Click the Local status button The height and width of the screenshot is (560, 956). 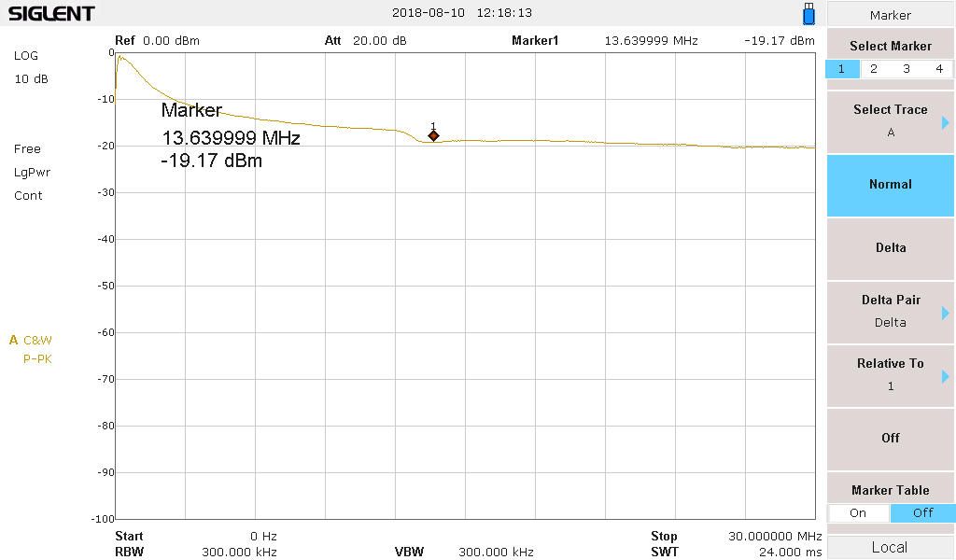[x=890, y=547]
